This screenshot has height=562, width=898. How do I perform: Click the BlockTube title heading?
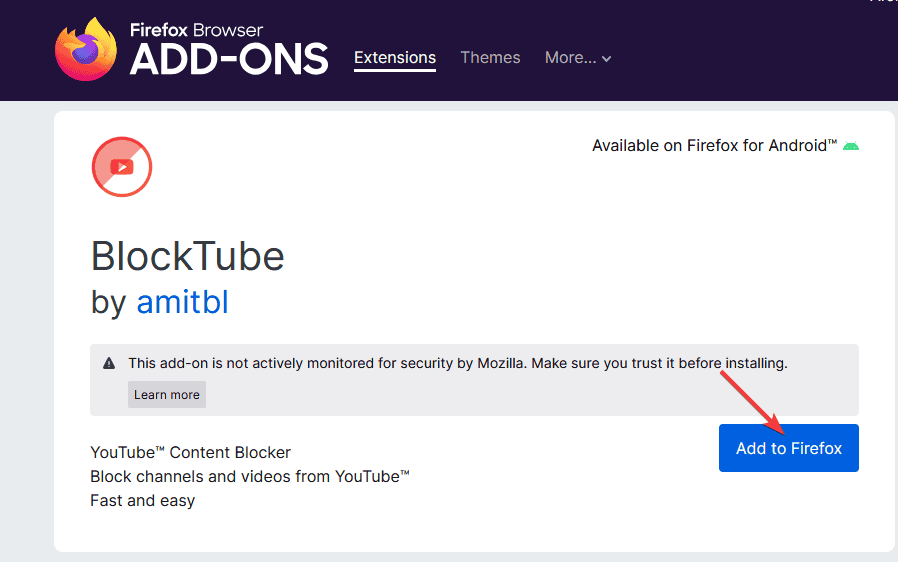click(x=187, y=256)
